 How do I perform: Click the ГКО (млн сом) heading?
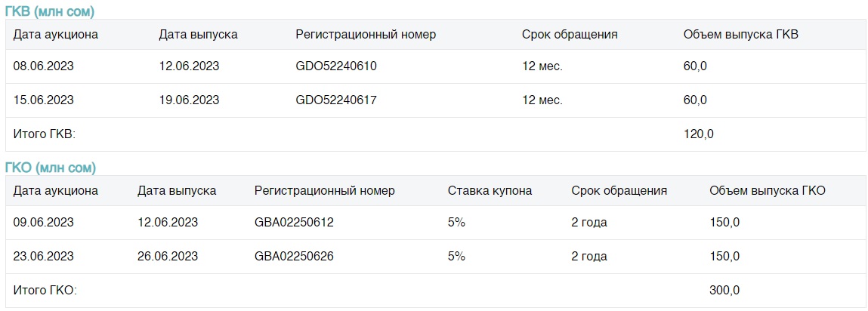click(x=51, y=168)
